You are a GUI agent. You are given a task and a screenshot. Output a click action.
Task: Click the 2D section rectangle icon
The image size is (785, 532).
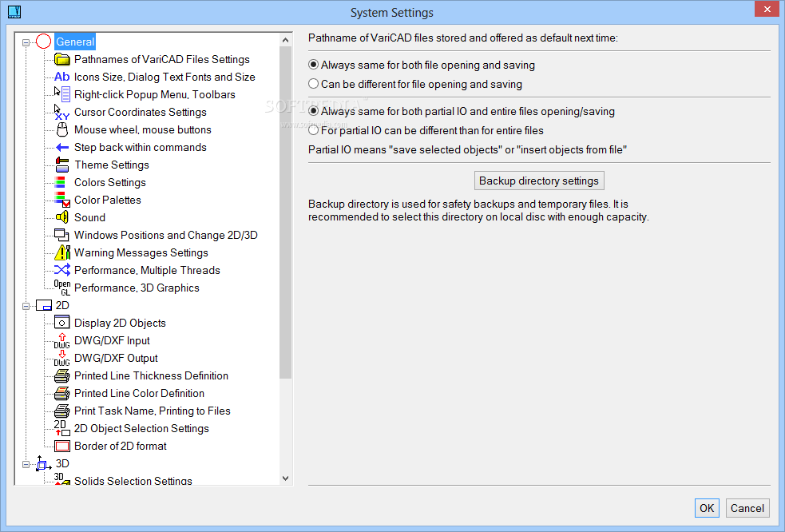44,306
